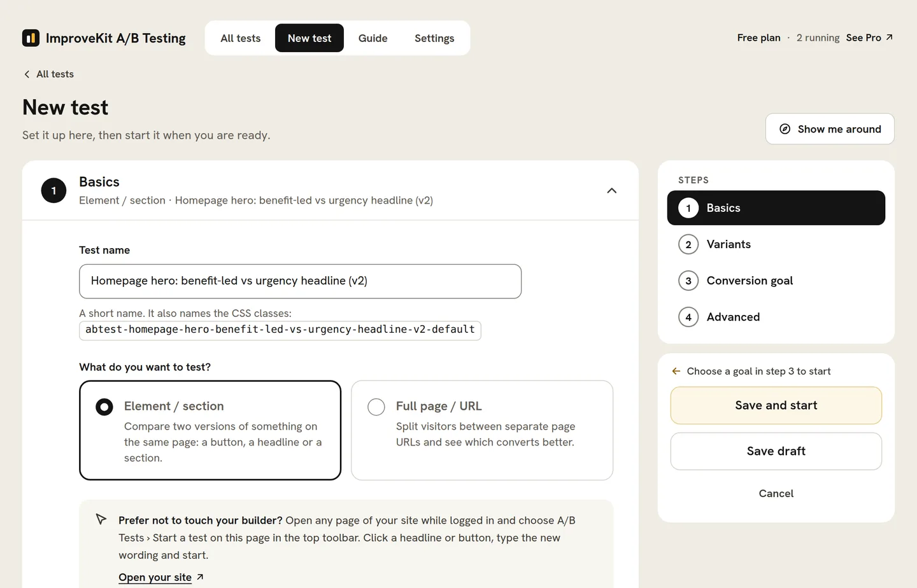This screenshot has height=588, width=917.
Task: Click the ImproveKit logo icon
Action: coord(31,38)
